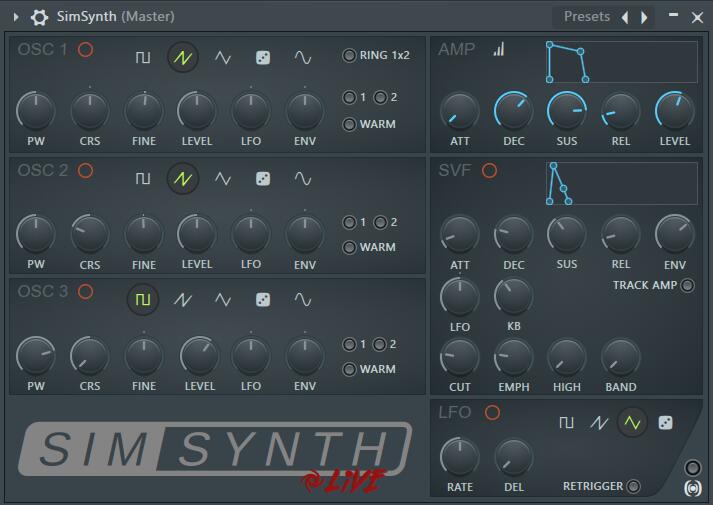
Task: Toggle the OSC 1 power LED
Action: point(85,50)
